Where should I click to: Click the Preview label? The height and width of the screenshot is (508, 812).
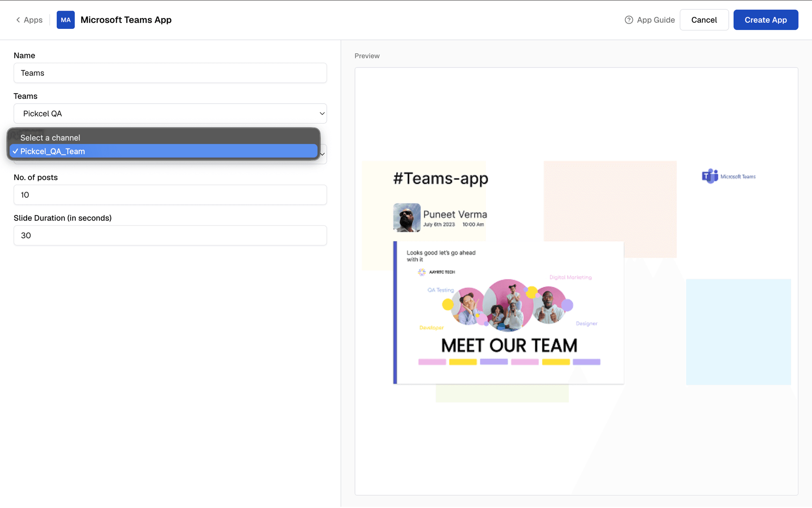pyautogui.click(x=367, y=56)
